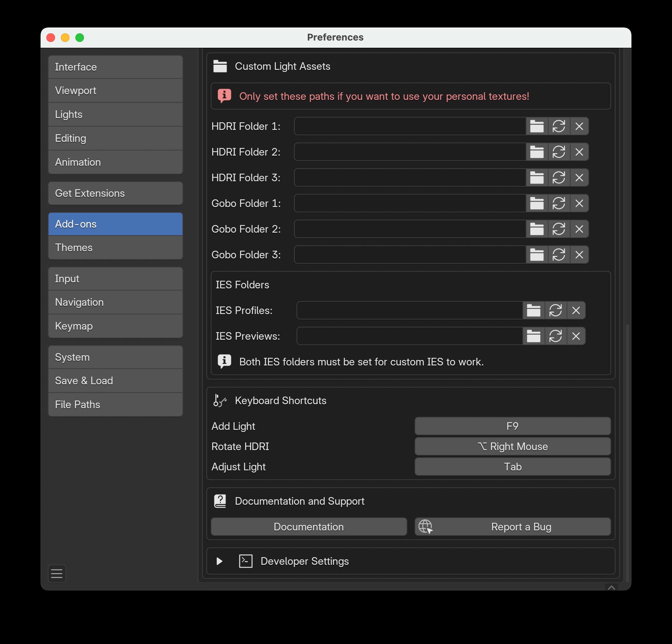Refresh the HDRI Folder 2 path
Viewport: 672px width, 644px height.
coord(559,152)
